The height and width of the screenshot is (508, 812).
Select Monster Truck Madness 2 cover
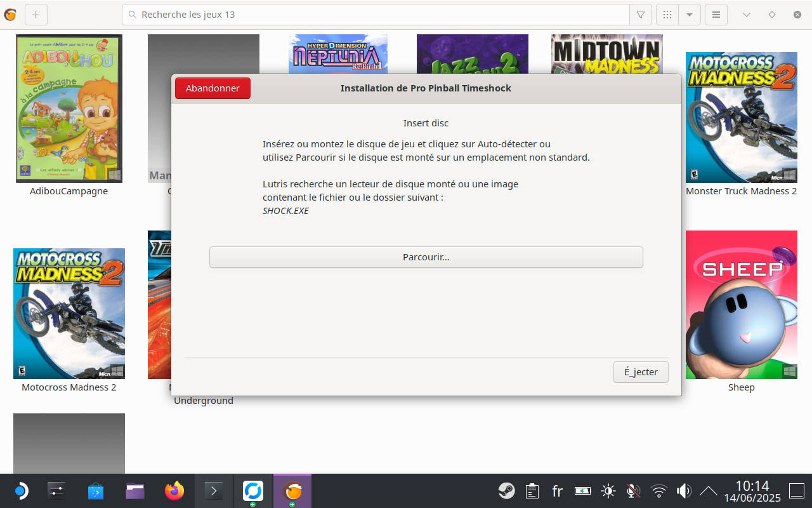742,117
